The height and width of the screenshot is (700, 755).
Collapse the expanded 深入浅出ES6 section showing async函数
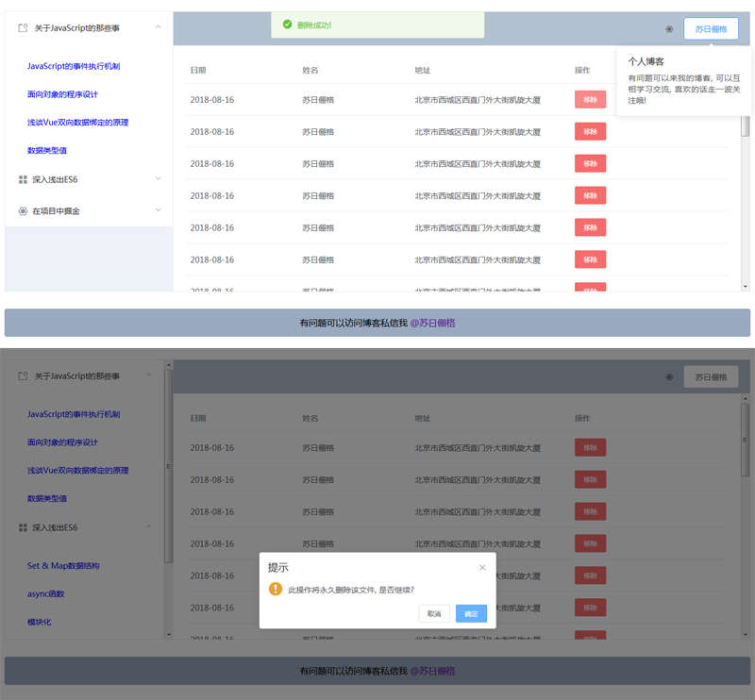(x=148, y=526)
